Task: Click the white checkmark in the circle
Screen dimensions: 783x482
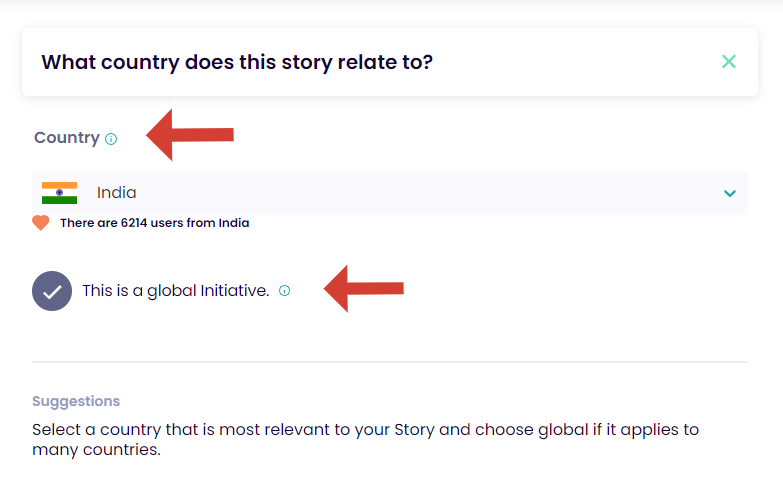Action: pos(52,292)
